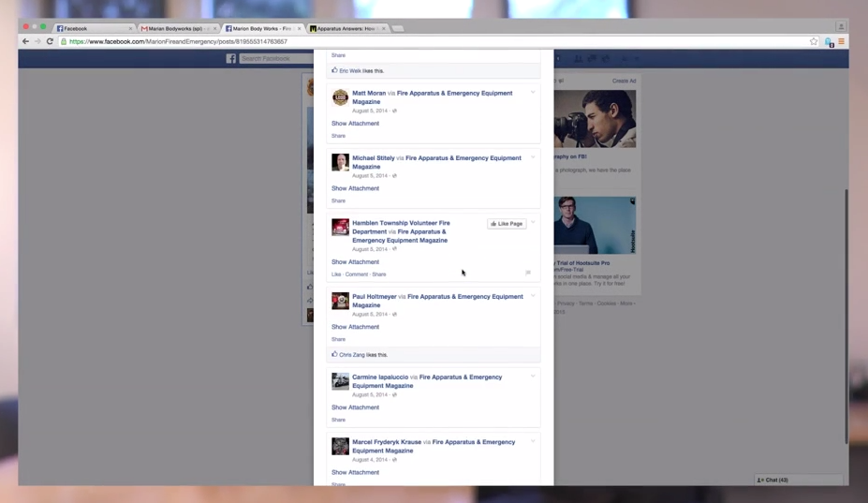Open the Paul Holtmeyer profile link
Screen dimensions: 868x503
click(375, 296)
